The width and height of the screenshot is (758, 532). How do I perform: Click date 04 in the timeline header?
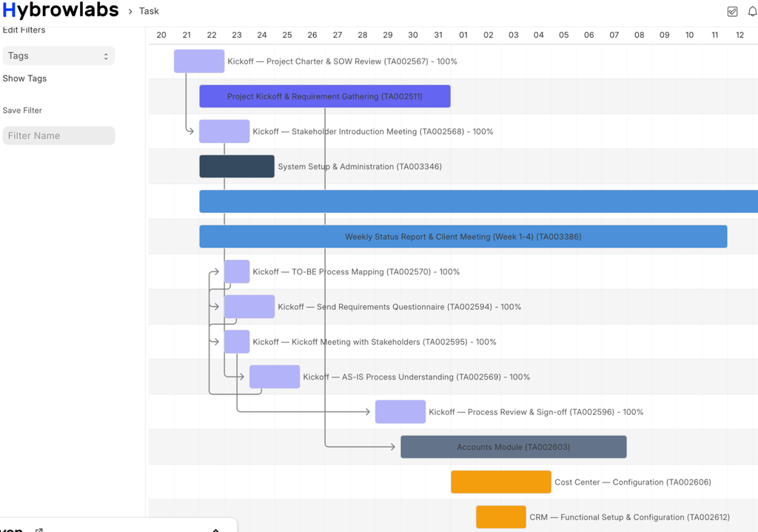[539, 35]
